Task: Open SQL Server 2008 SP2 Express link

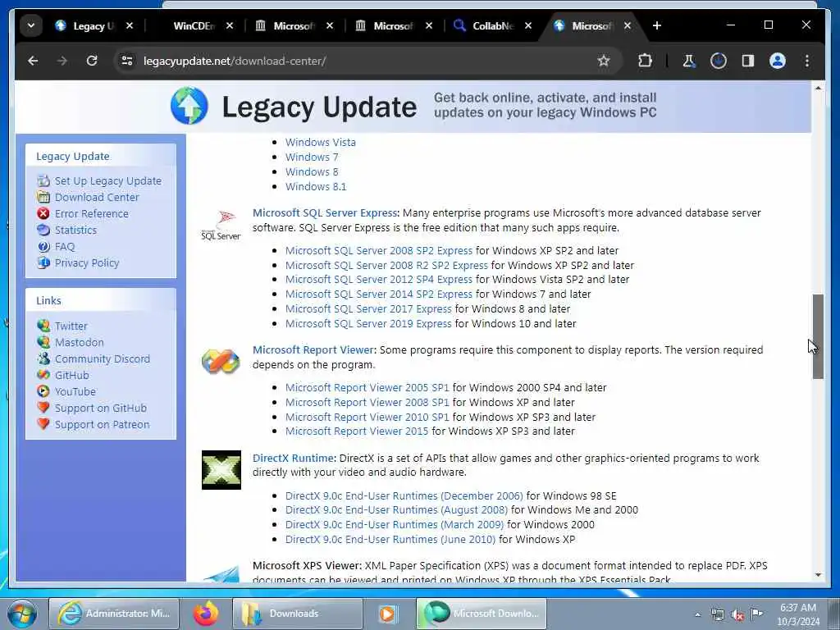Action: tap(379, 250)
